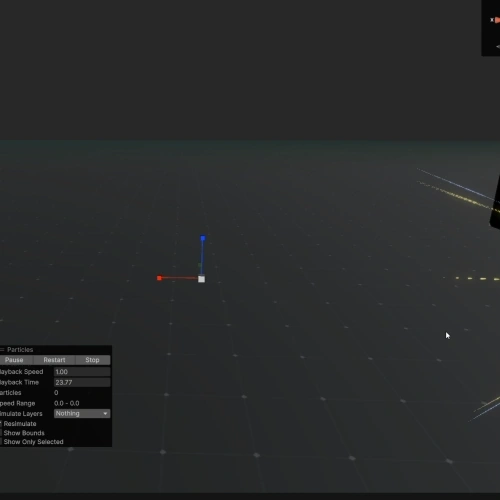Viewport: 500px width, 500px height.
Task: Grab the red X-axis move handle
Action: pos(159,278)
